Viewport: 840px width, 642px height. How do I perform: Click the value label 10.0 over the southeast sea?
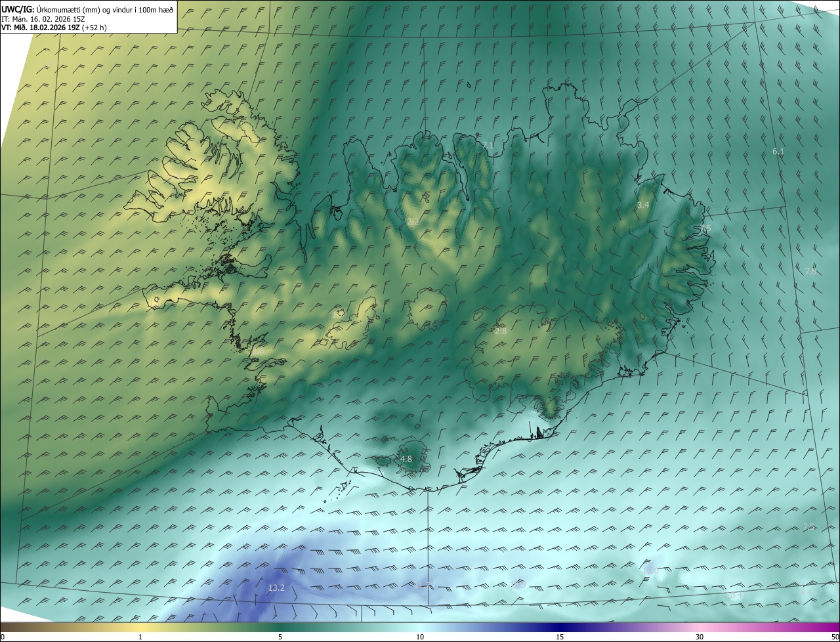(650, 570)
